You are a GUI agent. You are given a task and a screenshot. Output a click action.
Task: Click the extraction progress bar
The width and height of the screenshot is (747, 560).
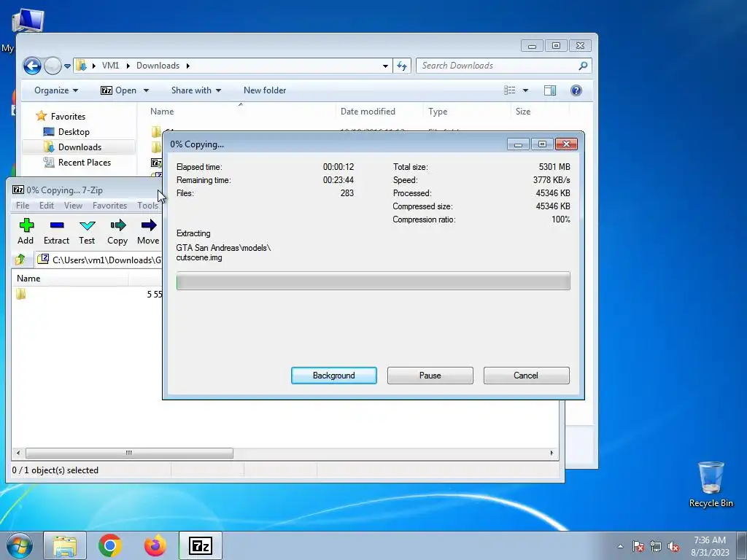373,281
